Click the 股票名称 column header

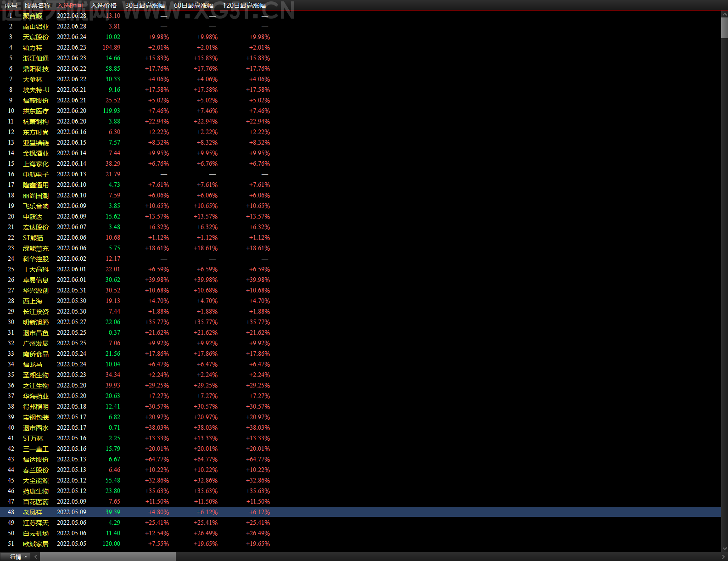38,6
